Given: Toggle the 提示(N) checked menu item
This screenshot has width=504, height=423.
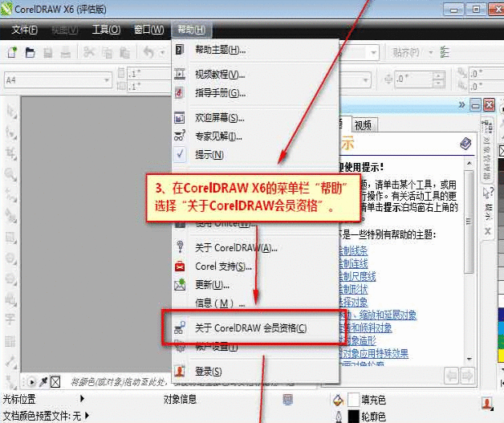Looking at the screenshot, I should pos(255,155).
